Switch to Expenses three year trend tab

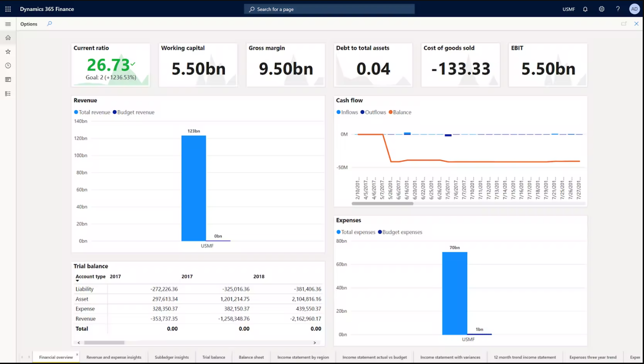[593, 357]
